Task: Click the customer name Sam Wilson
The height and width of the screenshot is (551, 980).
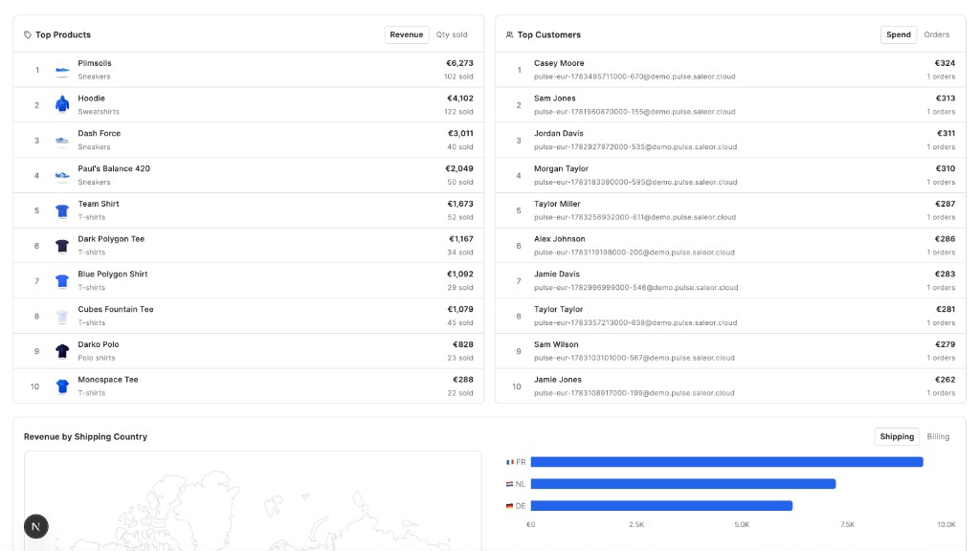Action: pyautogui.click(x=556, y=344)
